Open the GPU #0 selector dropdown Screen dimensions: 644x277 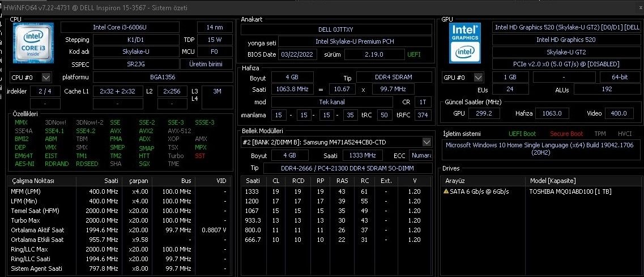pos(479,77)
